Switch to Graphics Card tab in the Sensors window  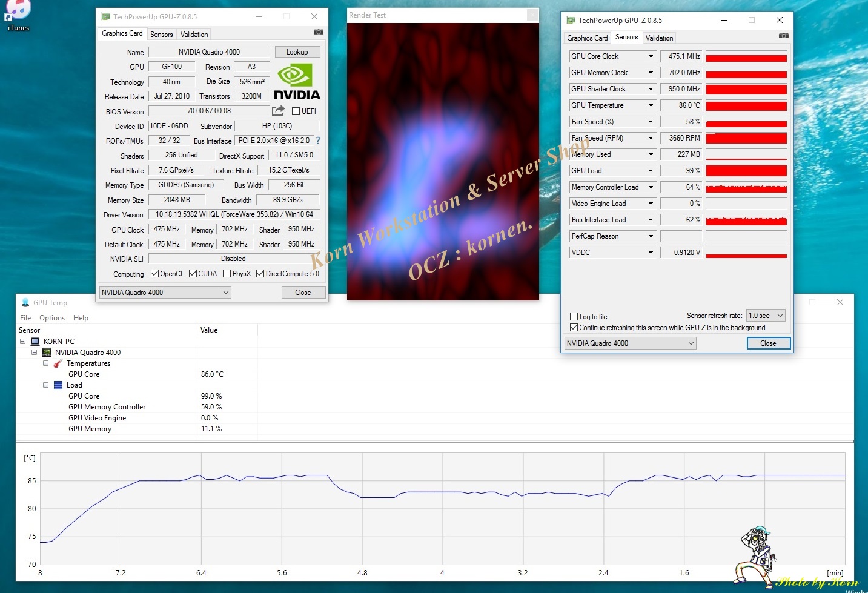(x=588, y=38)
